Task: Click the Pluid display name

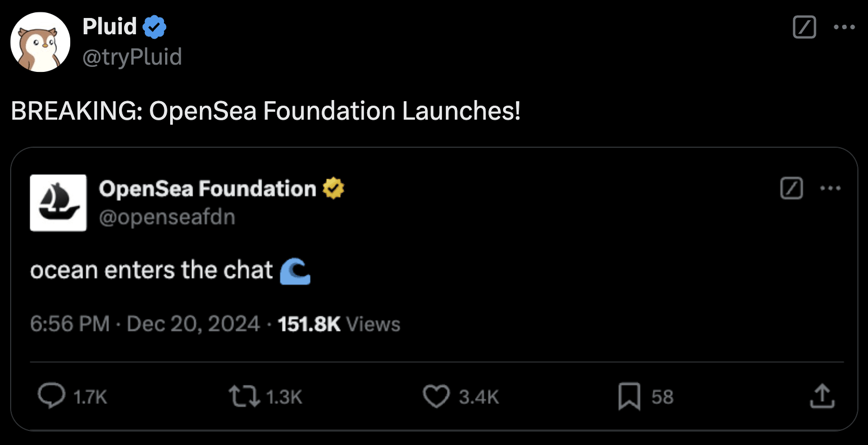Action: point(109,26)
